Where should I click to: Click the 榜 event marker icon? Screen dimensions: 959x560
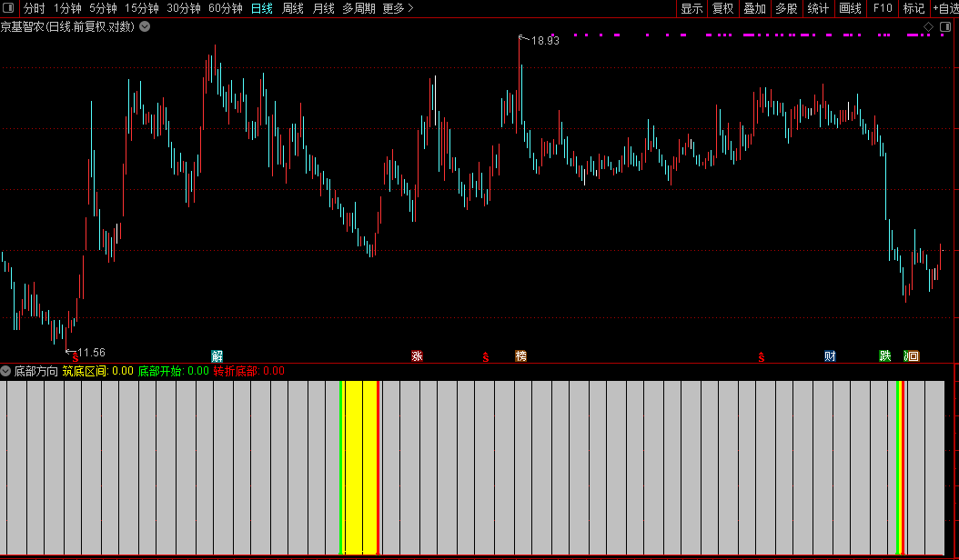(521, 355)
